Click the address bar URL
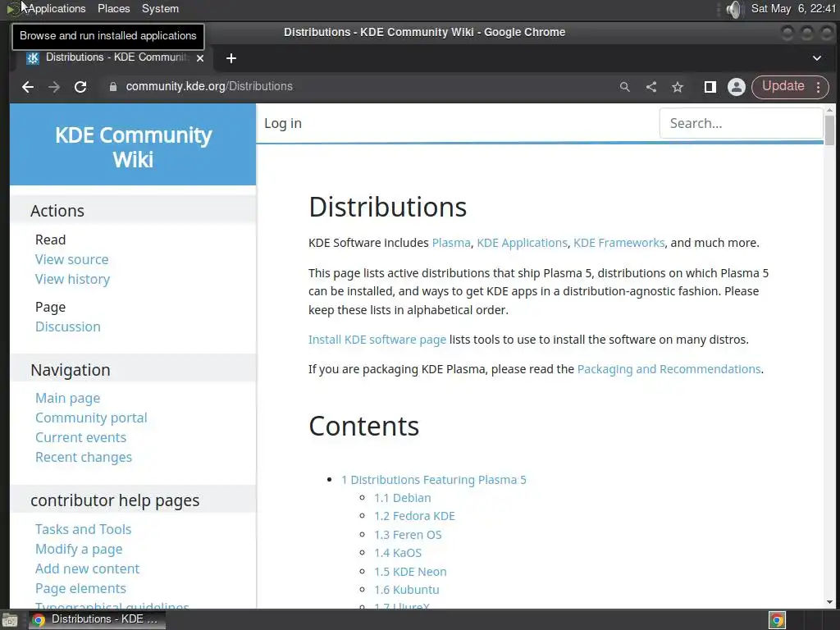Viewport: 840px width, 630px height. coord(209,86)
